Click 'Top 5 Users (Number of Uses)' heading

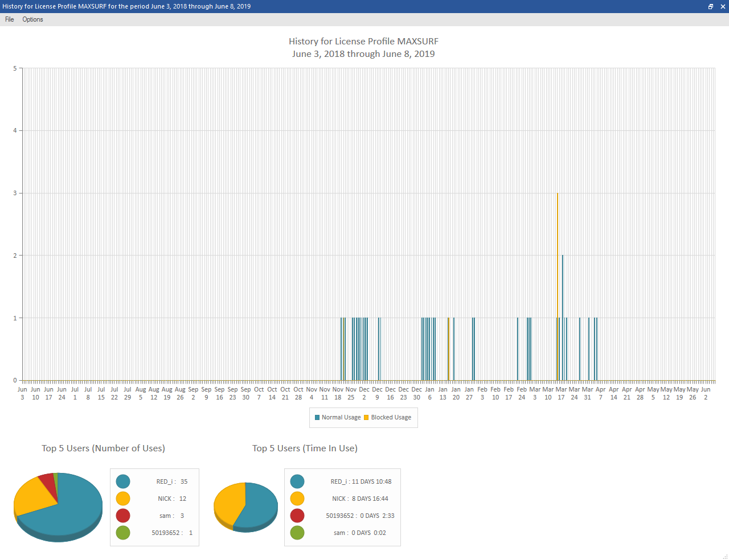[x=103, y=448]
